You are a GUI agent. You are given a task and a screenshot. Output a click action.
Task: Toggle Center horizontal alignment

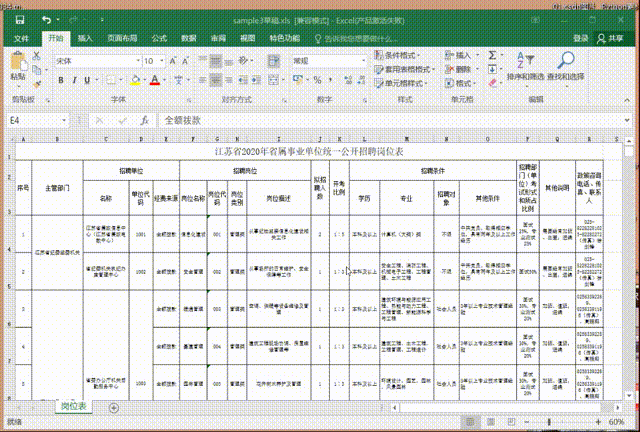216,80
